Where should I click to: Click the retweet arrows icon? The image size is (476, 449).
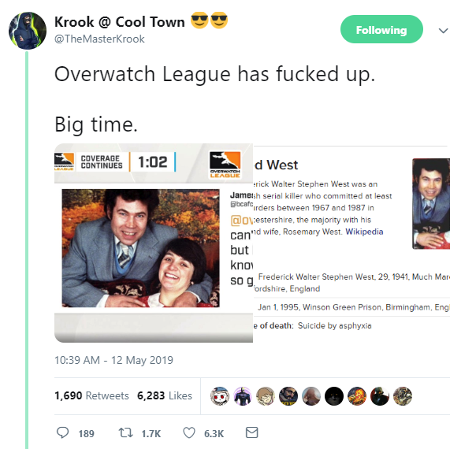pyautogui.click(x=125, y=433)
